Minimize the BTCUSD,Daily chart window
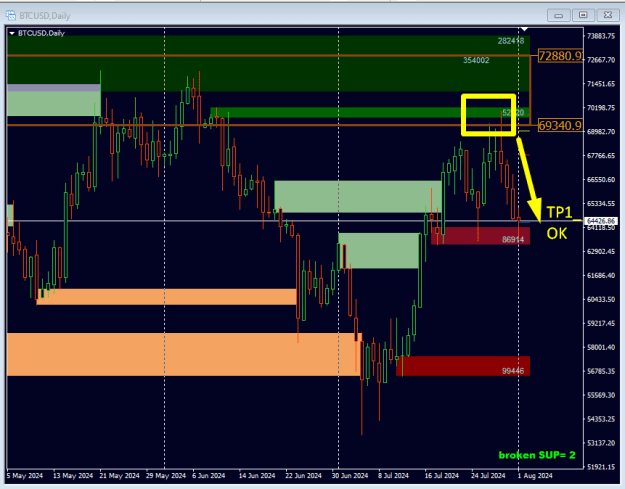The width and height of the screenshot is (625, 489). (x=558, y=16)
